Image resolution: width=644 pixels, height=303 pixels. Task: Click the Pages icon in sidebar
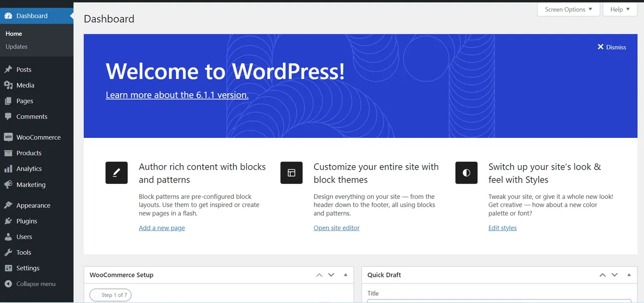tap(8, 101)
